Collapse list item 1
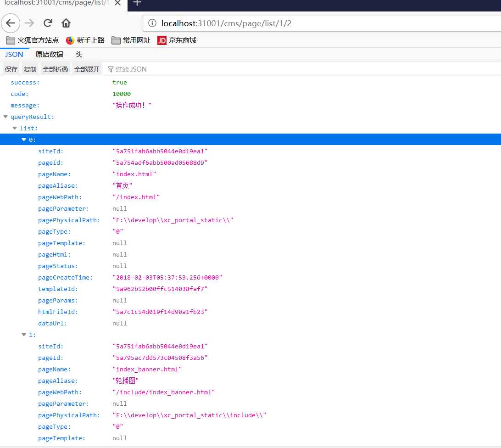 click(x=24, y=335)
